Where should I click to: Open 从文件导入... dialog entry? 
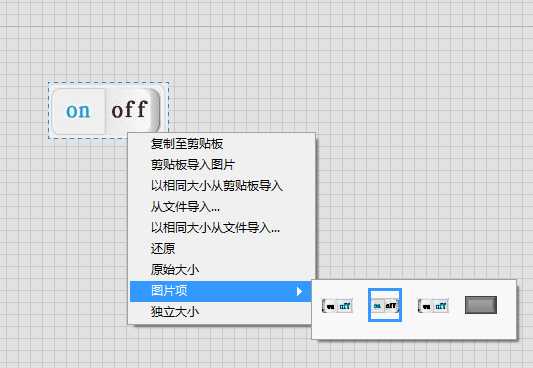221,207
